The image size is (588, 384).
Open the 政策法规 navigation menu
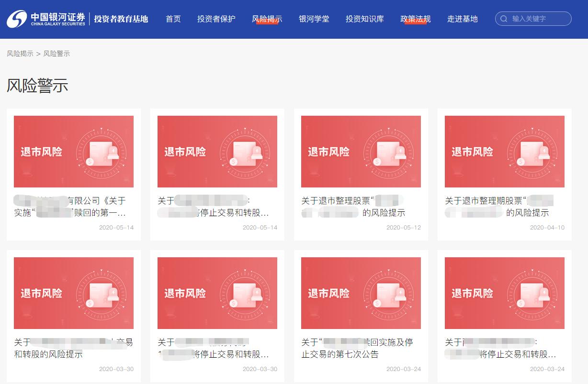(415, 19)
